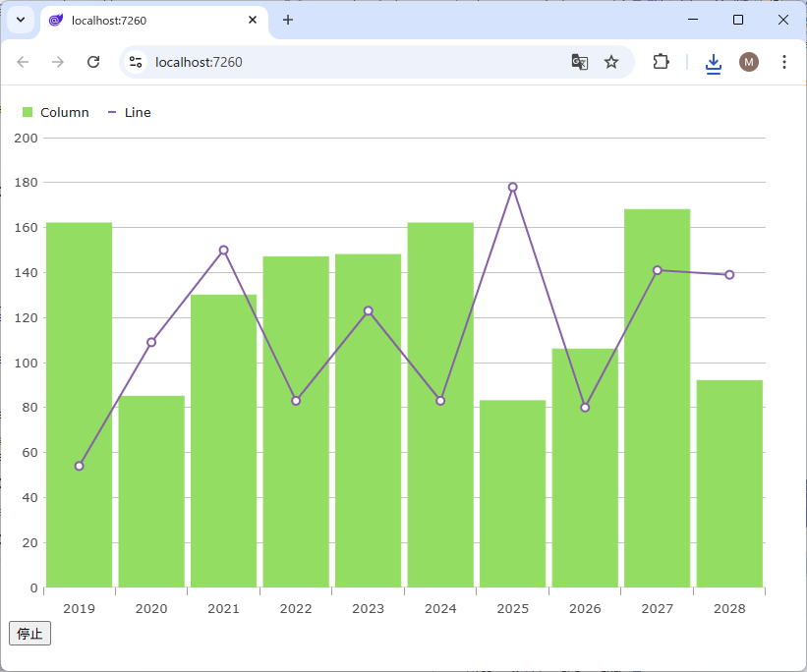Expand the tab search dropdown
Image resolution: width=807 pixels, height=672 pixels.
point(20,20)
